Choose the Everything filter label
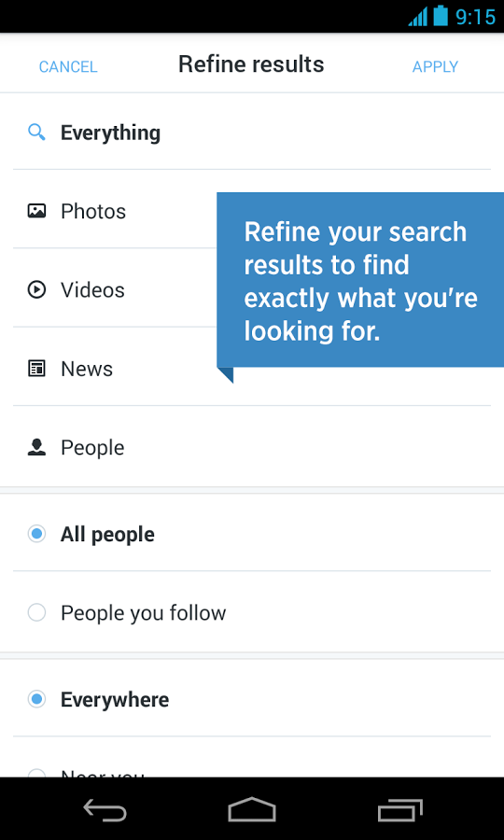The image size is (504, 840). point(110,133)
